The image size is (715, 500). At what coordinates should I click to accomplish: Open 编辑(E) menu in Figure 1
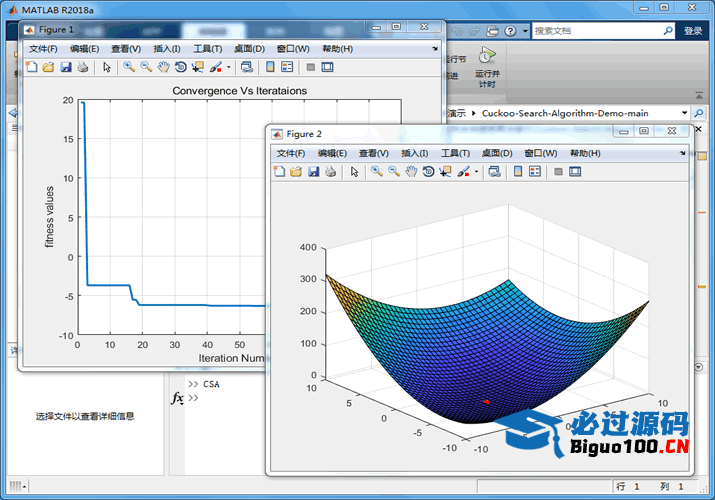[85, 49]
